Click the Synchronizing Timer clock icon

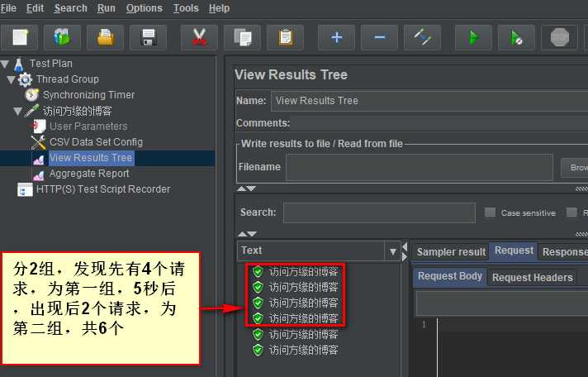coord(32,95)
